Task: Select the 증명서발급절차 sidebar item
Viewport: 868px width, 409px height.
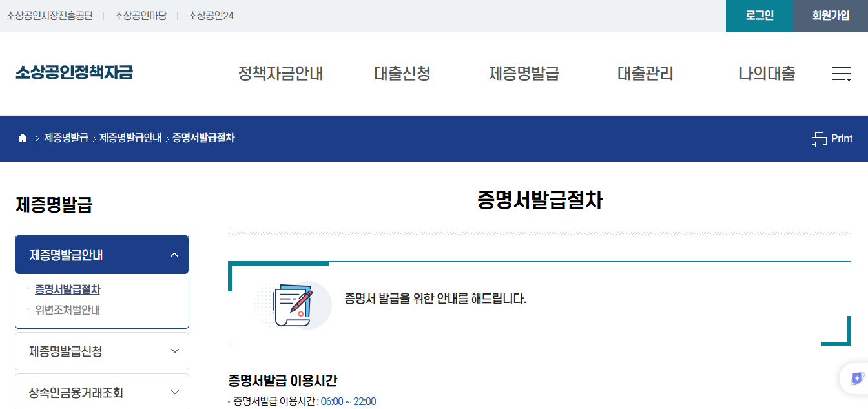Action: coord(68,289)
